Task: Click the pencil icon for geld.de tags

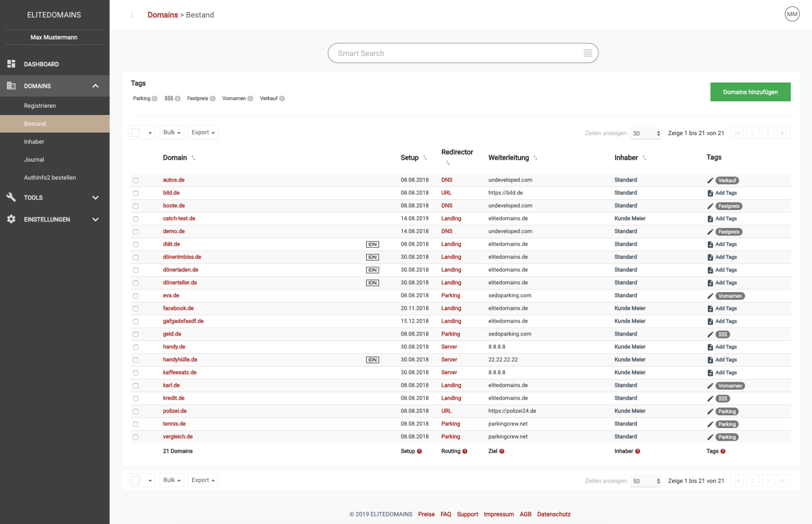Action: [x=710, y=334]
